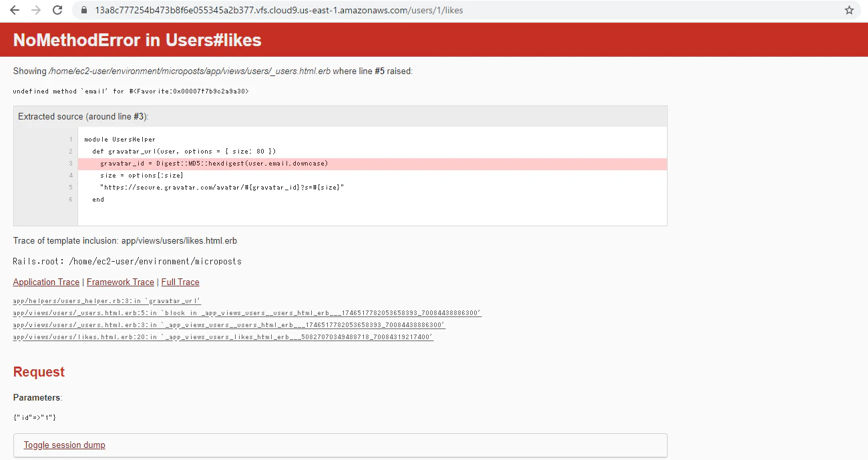
Task: Open the Framework Trace link
Action: (x=120, y=282)
